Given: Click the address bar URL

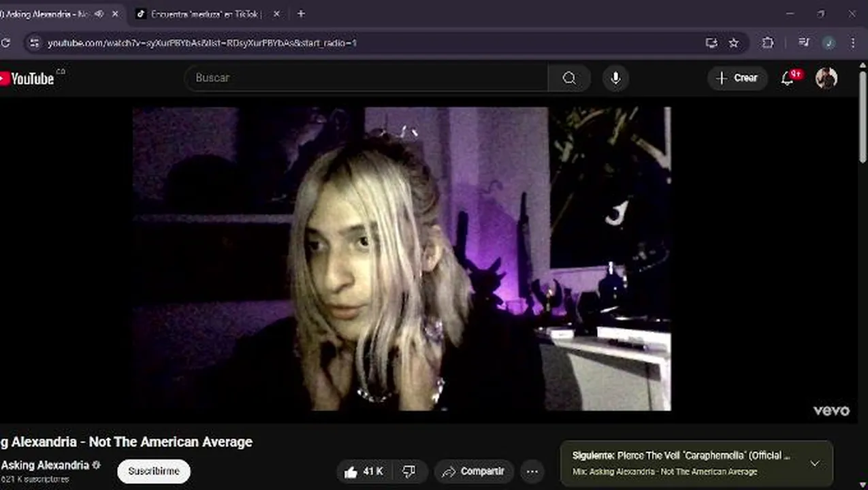Looking at the screenshot, I should [202, 43].
